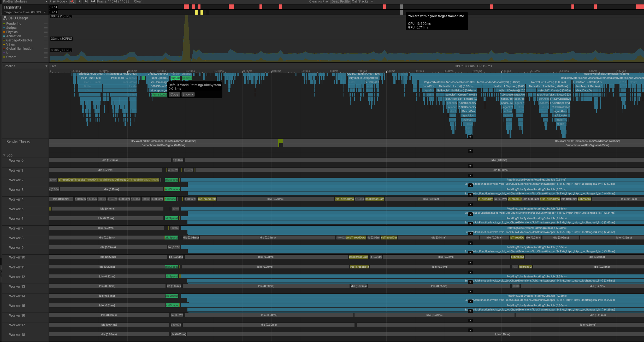Jump to the current (last) frame

click(x=93, y=2)
